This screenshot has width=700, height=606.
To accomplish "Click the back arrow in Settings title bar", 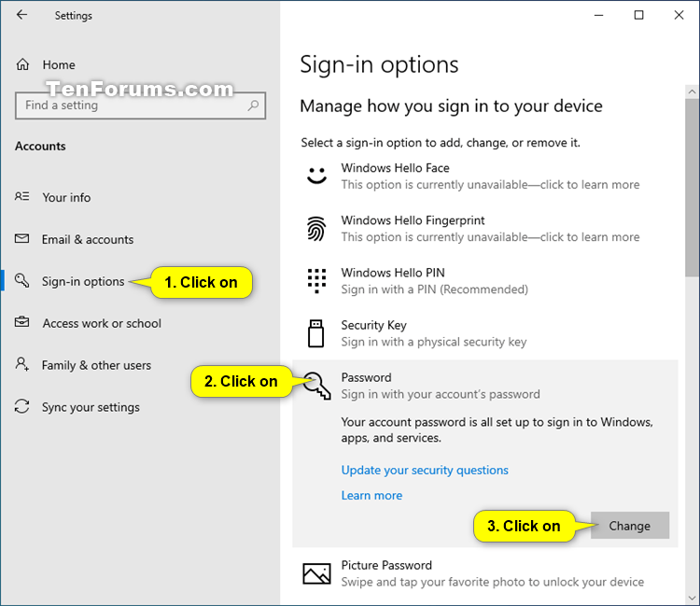I will point(21,15).
